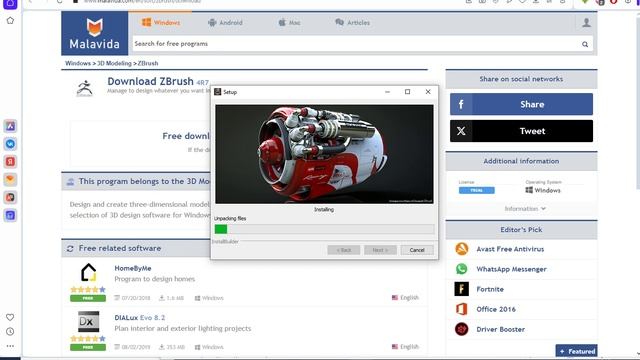640x360 pixels.
Task: Open the blue messenger sidebar icon
Action: 10,144
